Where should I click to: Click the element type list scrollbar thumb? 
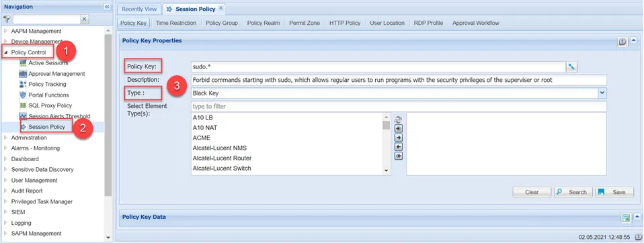pyautogui.click(x=386, y=125)
